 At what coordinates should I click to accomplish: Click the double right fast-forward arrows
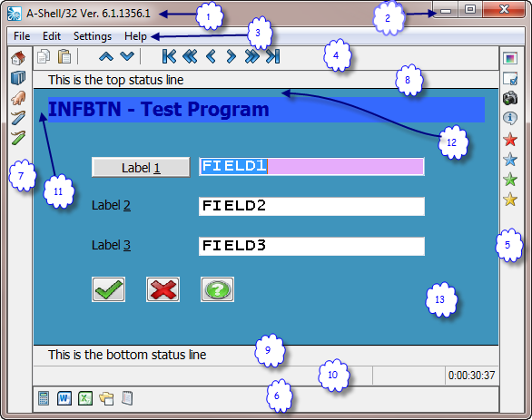tap(252, 56)
